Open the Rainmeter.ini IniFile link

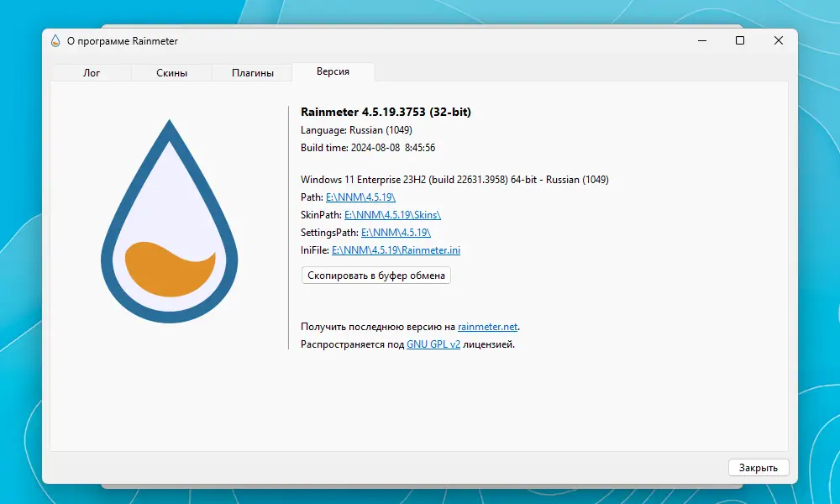pos(396,250)
